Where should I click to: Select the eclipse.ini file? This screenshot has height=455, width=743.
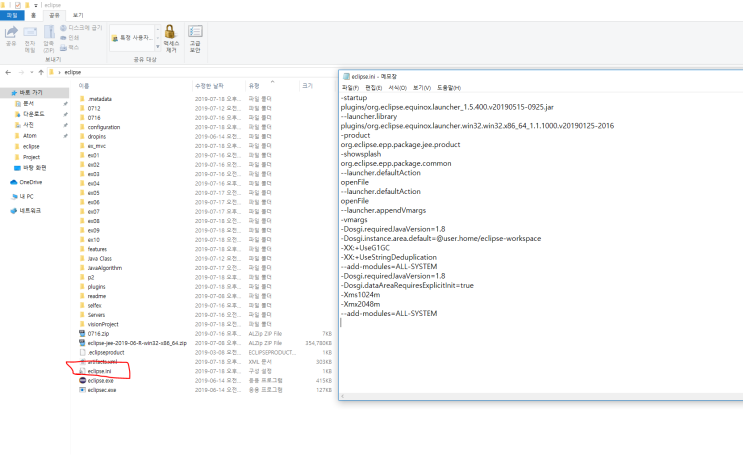tap(99, 371)
